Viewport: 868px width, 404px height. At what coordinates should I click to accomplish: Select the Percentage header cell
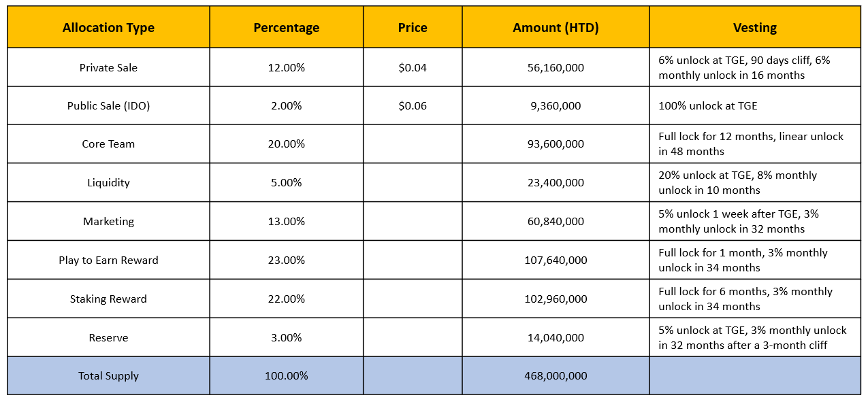[287, 27]
